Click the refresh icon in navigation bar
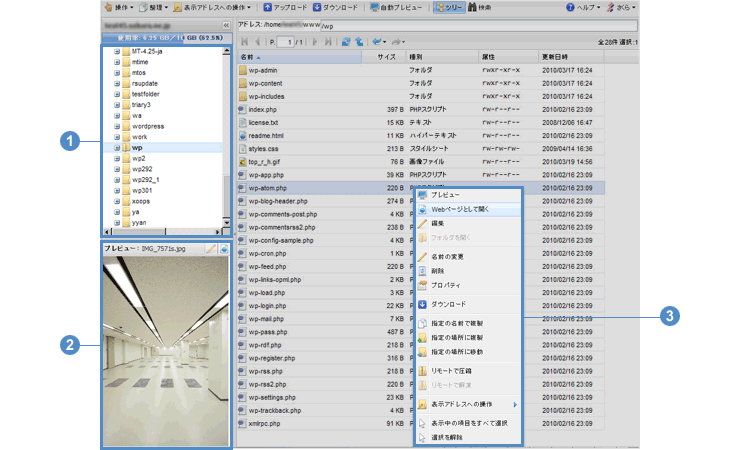 [345, 41]
